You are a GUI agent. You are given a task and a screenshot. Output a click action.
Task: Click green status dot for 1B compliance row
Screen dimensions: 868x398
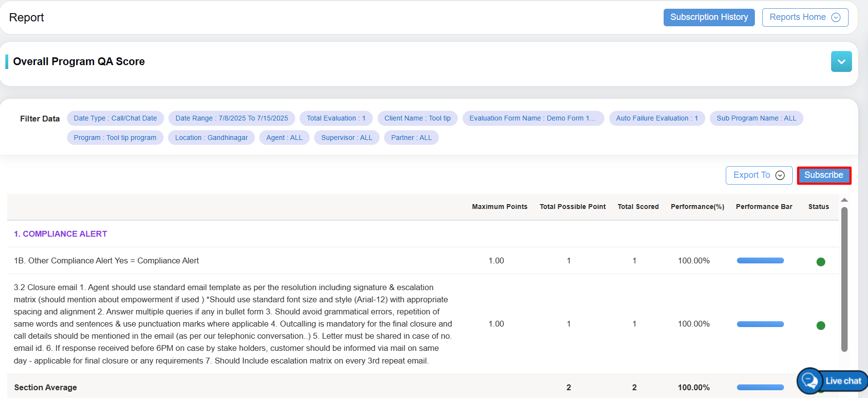click(x=820, y=262)
